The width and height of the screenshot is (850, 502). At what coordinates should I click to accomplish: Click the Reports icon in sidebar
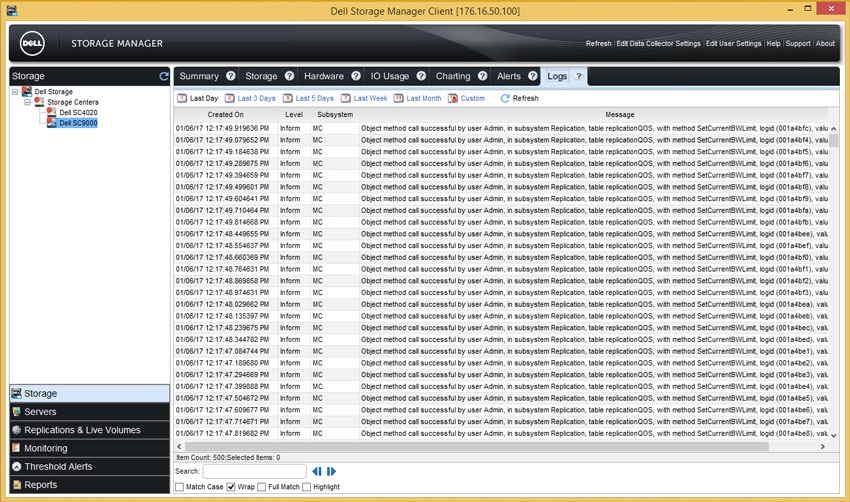point(16,485)
